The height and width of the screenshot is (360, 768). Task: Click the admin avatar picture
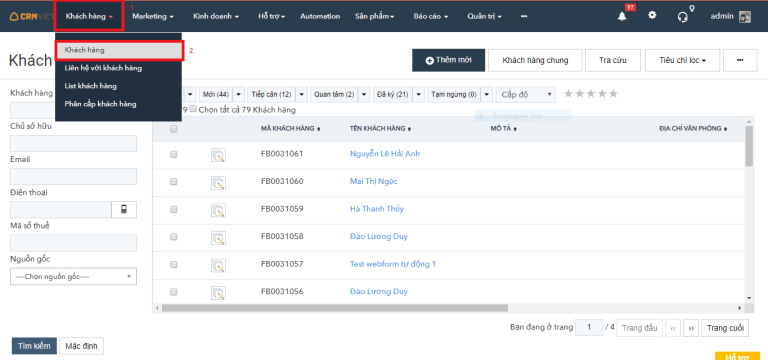tap(744, 16)
